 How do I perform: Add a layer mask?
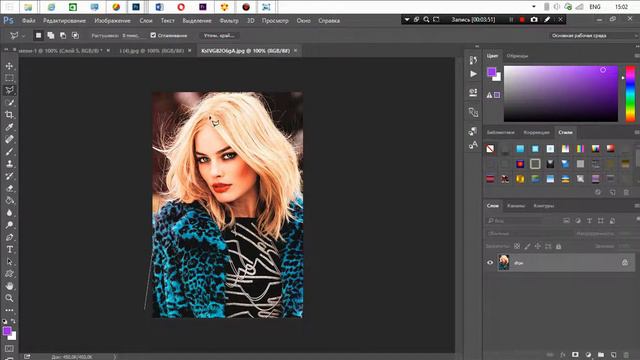point(575,355)
